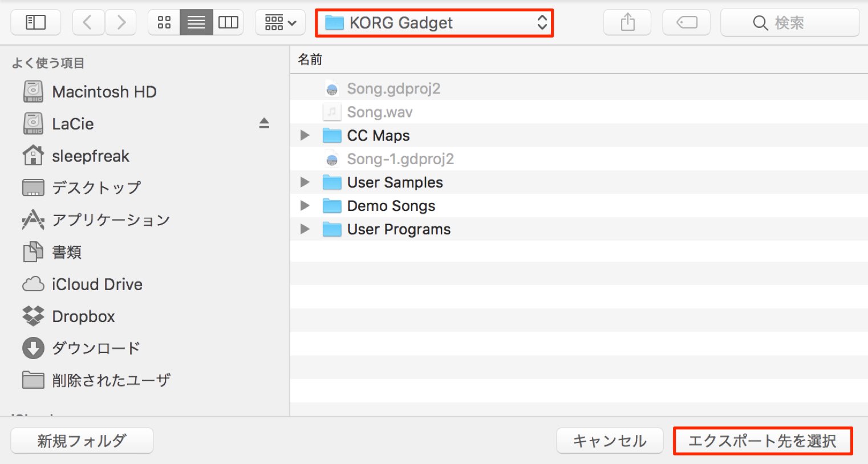Screen dimensions: 868x464
Task: Select the Song-1.gdproj2 file row
Action: point(579,158)
